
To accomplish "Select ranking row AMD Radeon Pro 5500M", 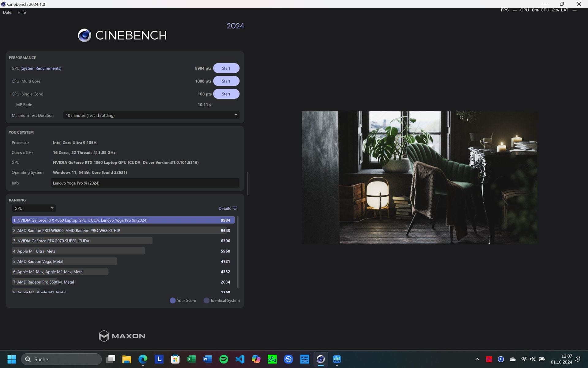I will pyautogui.click(x=123, y=282).
